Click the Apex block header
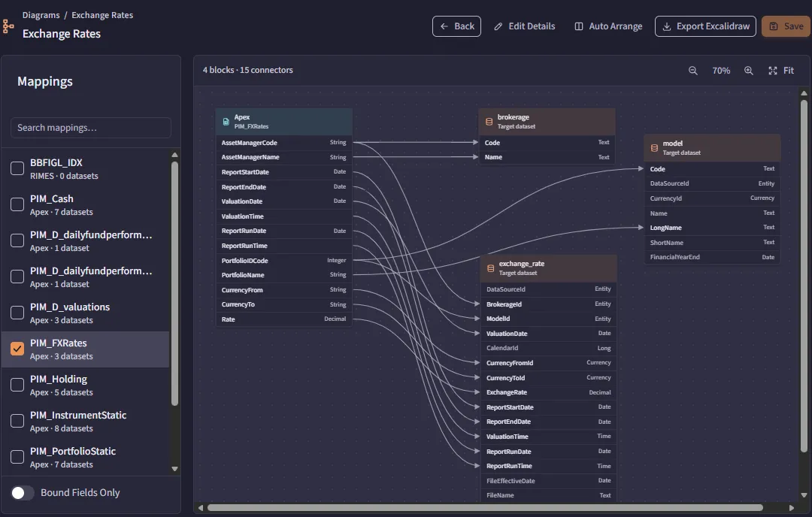812x517 pixels. [283, 122]
